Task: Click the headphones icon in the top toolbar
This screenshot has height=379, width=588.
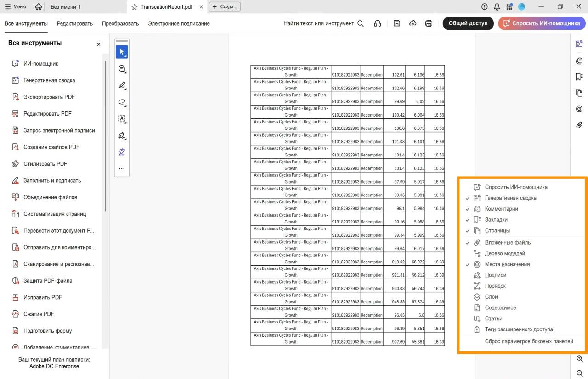Action: point(378,23)
